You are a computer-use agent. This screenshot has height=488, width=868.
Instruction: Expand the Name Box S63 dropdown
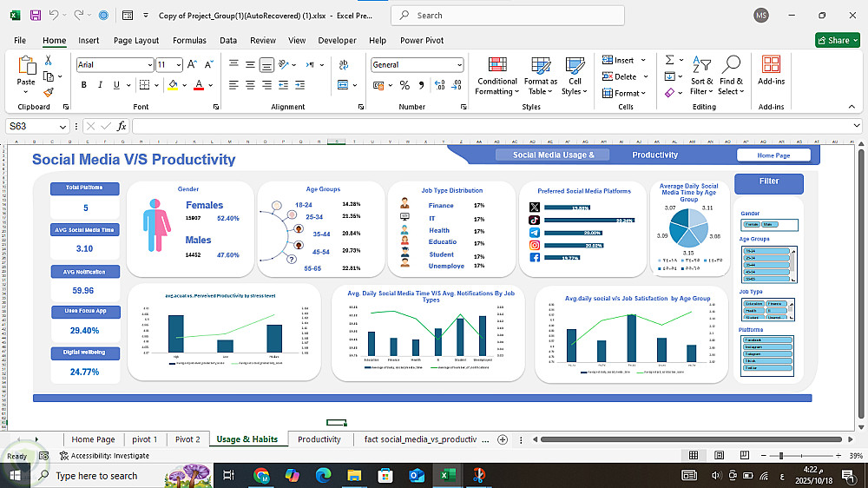tap(62, 126)
